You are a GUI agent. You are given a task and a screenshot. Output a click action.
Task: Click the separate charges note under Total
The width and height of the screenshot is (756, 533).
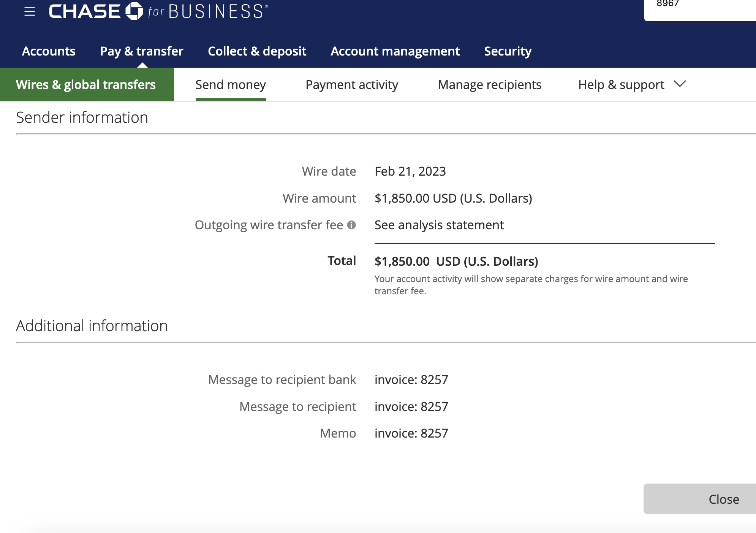click(x=531, y=285)
